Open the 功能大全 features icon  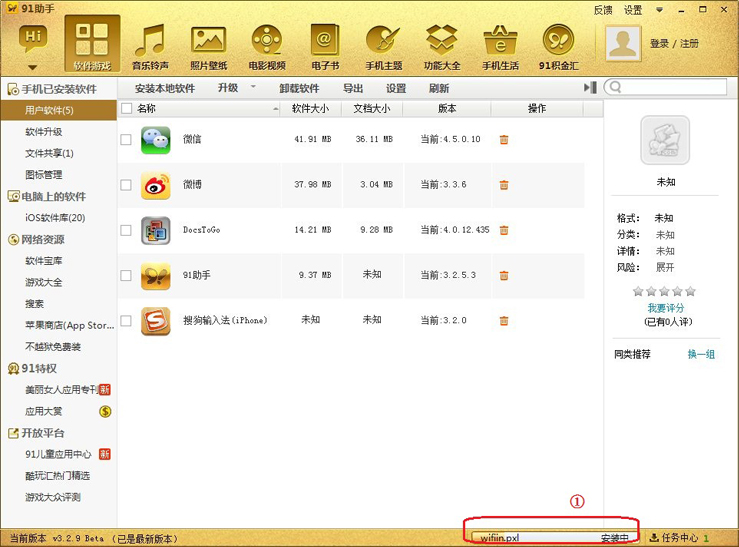(x=442, y=46)
